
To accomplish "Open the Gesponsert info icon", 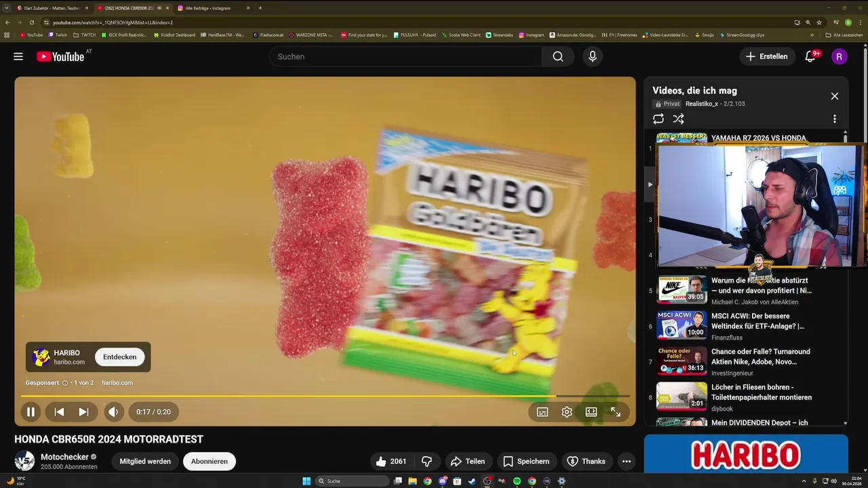I will (x=65, y=383).
